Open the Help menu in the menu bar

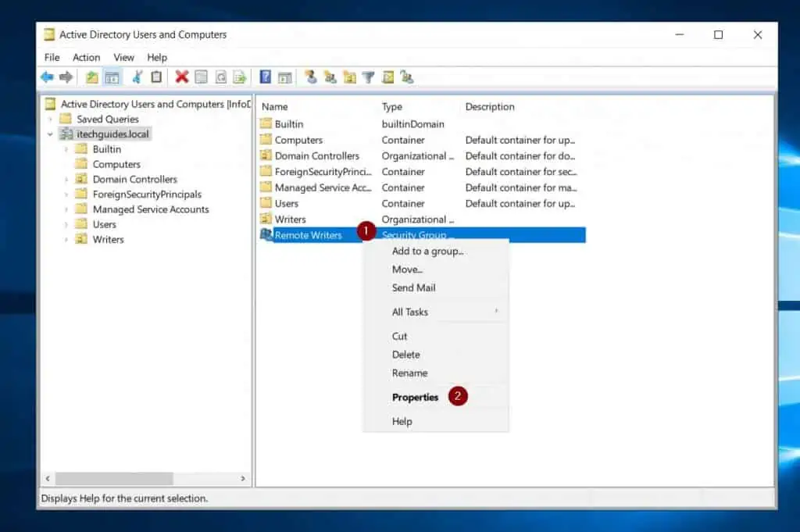[157, 58]
